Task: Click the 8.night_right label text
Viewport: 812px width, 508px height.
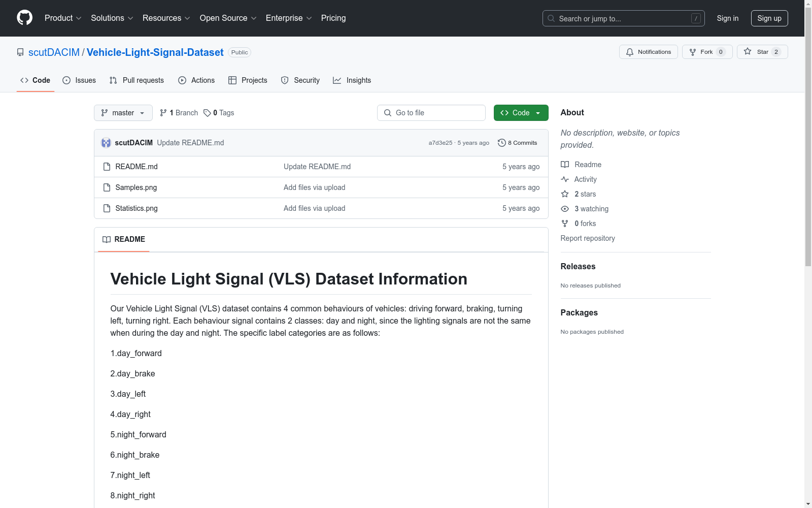Action: click(133, 496)
